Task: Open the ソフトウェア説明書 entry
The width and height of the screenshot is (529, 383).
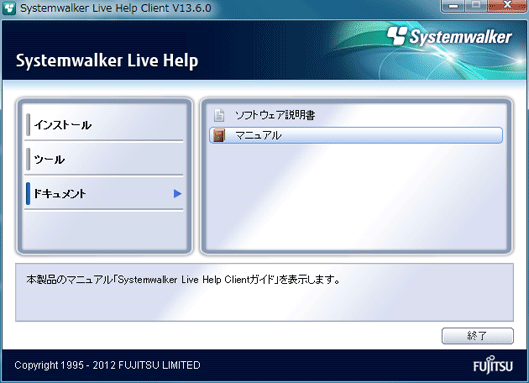Action: click(x=356, y=115)
